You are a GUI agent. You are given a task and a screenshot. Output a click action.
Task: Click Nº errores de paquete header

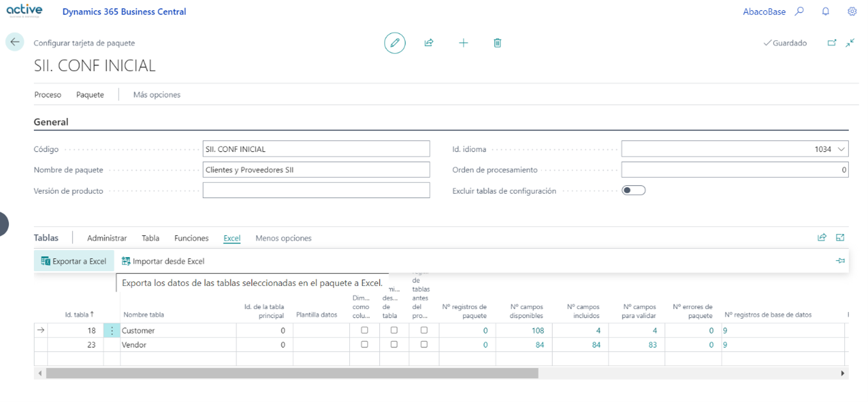pos(692,311)
